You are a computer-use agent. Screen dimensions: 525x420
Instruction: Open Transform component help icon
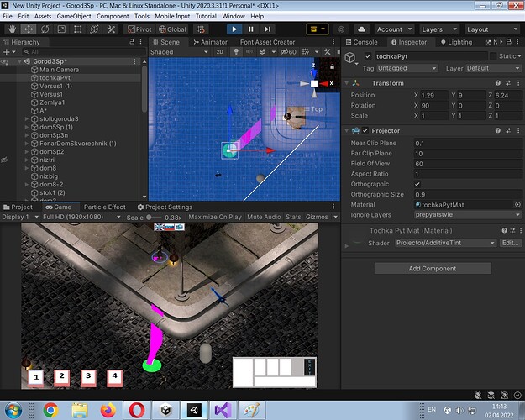pyautogui.click(x=498, y=83)
